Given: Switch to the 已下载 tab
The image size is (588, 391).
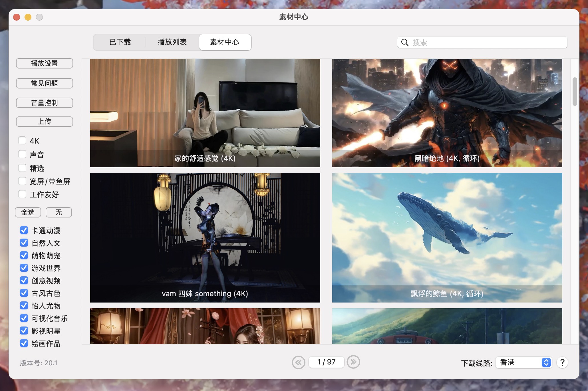Looking at the screenshot, I should pyautogui.click(x=120, y=42).
